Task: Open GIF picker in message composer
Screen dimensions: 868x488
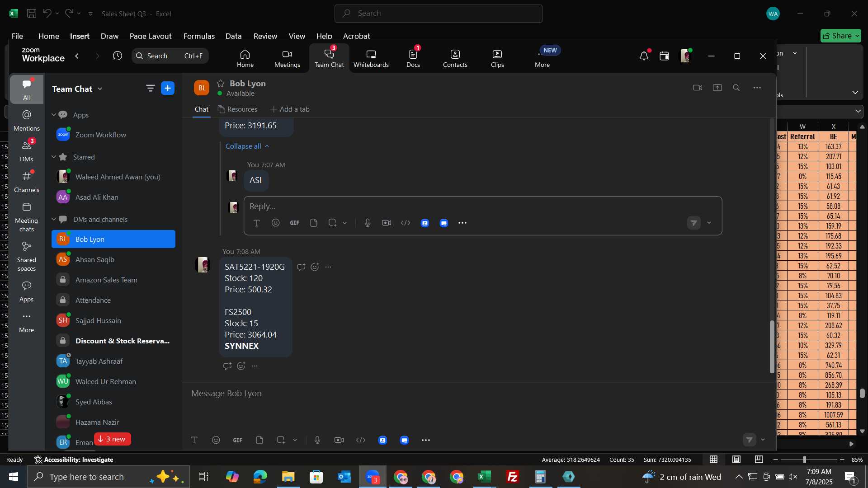Action: coord(238,440)
